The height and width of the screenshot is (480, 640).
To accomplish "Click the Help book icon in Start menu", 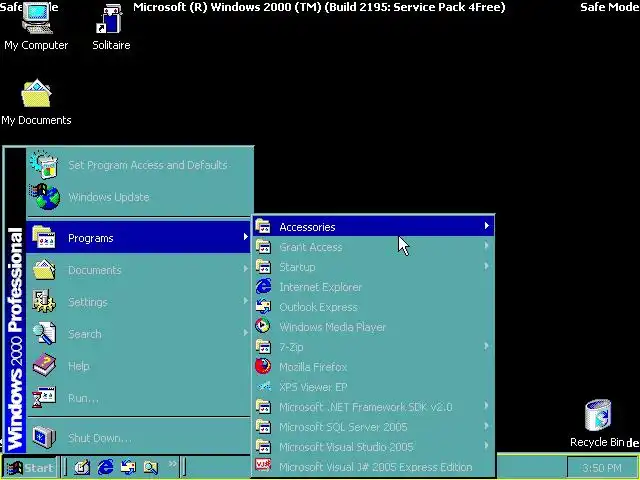I will (x=44, y=365).
